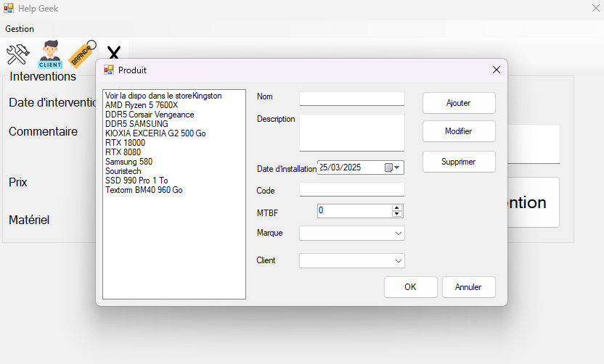Click the Annuler button
Viewport: 604px width, 364px height.
(x=468, y=287)
